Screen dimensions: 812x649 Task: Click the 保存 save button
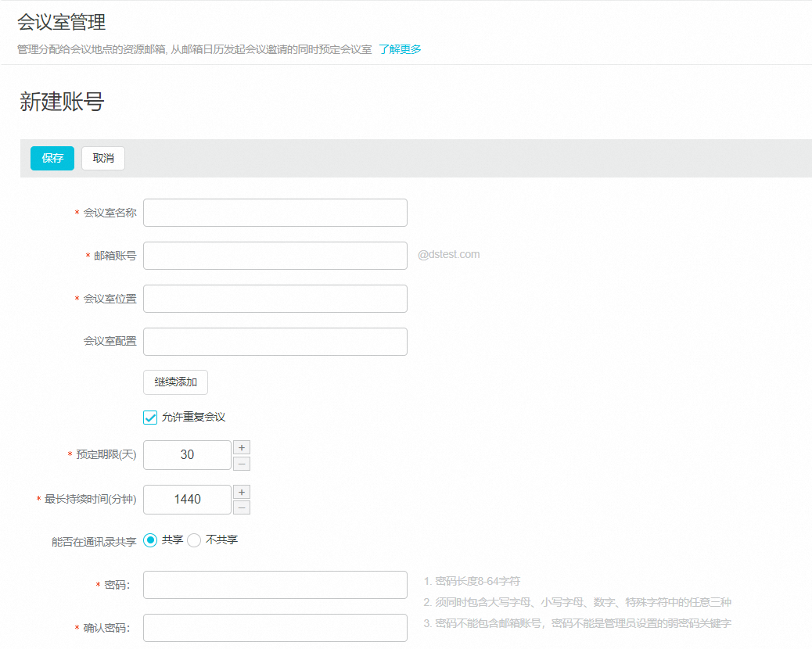52,158
